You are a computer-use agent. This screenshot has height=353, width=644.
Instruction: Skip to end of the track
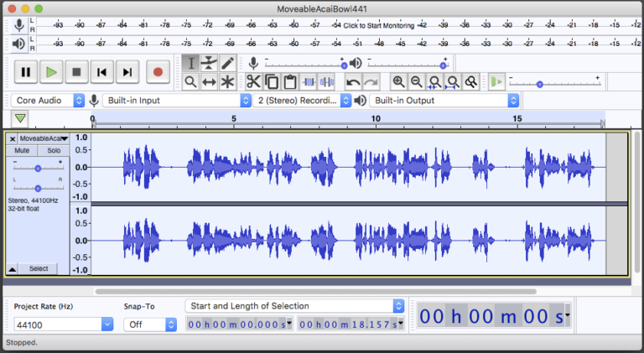(x=127, y=72)
